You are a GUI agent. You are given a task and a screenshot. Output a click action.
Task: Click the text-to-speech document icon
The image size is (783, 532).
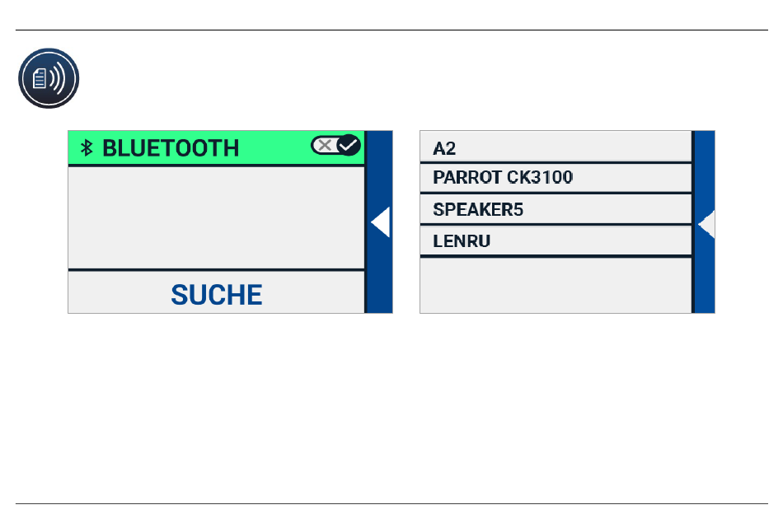click(49, 78)
